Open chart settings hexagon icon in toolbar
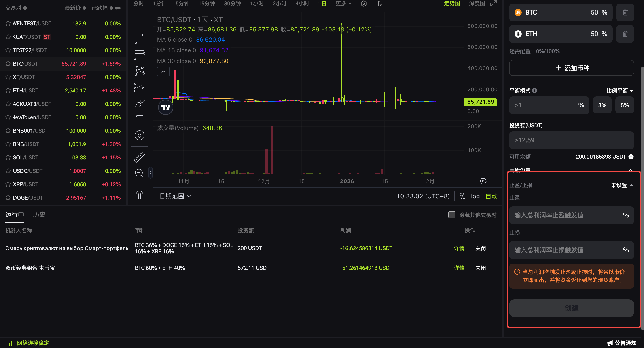The height and width of the screenshot is (348, 644). coord(364,4)
